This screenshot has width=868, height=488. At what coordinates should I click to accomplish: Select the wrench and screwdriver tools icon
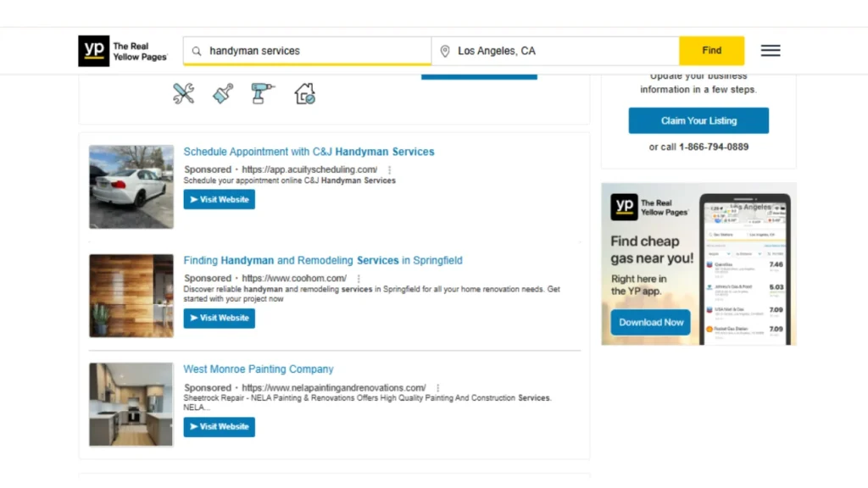[184, 94]
